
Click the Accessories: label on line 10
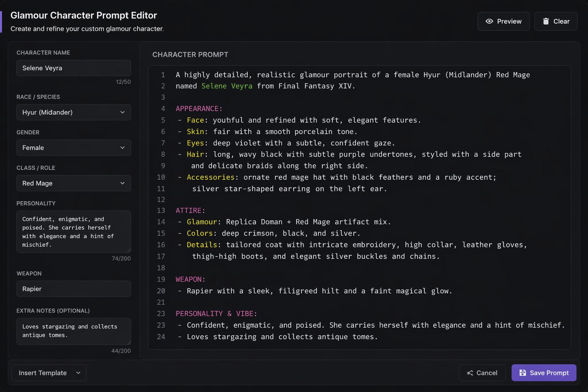(x=212, y=177)
